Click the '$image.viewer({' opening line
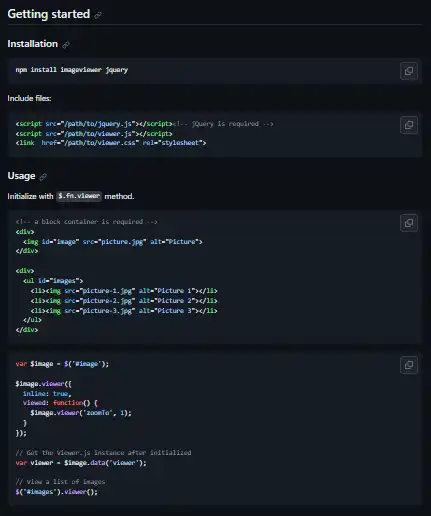This screenshot has height=516, width=431. (43, 384)
